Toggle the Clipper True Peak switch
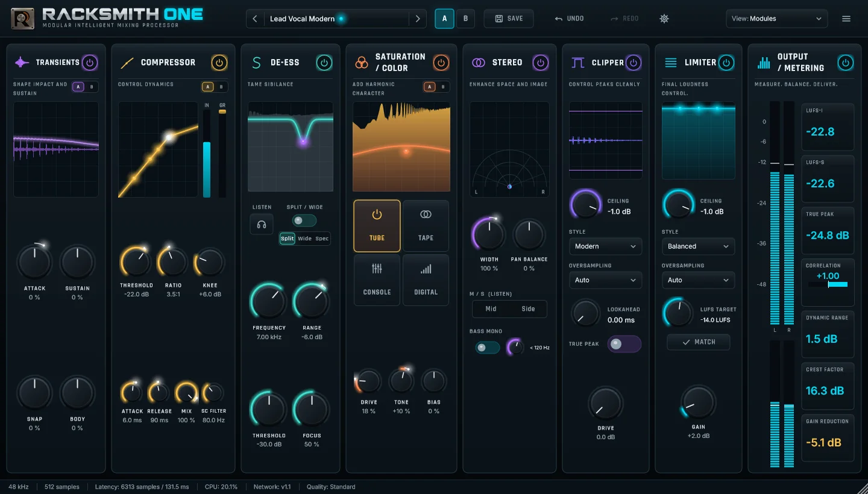The image size is (868, 494). (624, 343)
